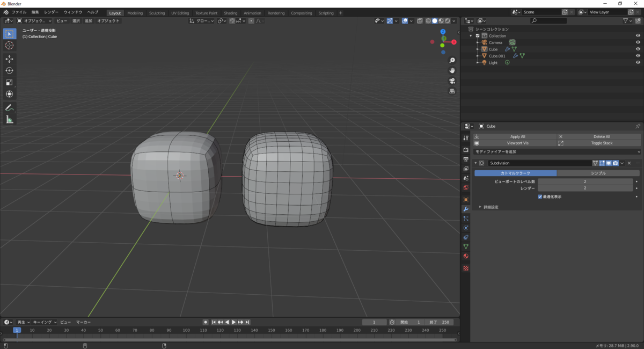
Task: Hide Cube.001 in the outliner
Action: (638, 56)
